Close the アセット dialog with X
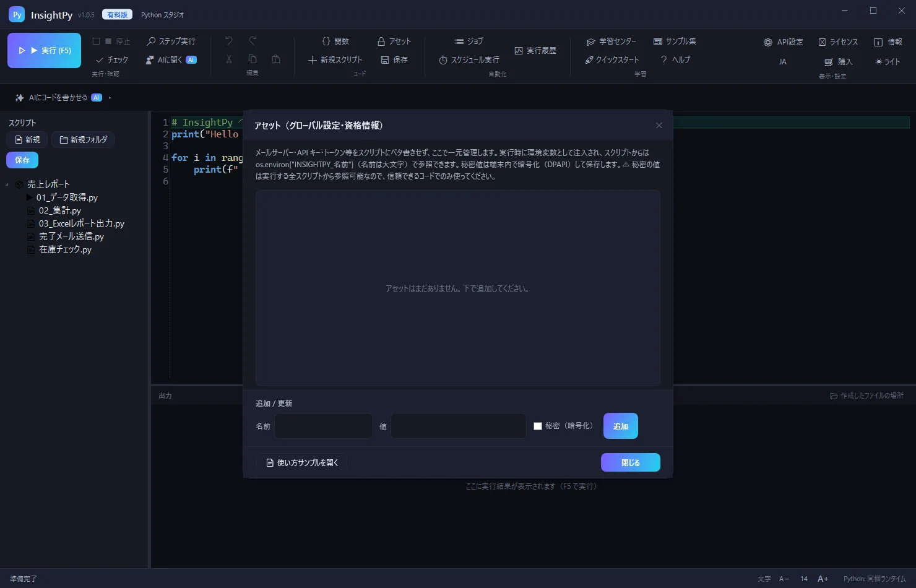This screenshot has width=916, height=588. [x=659, y=126]
